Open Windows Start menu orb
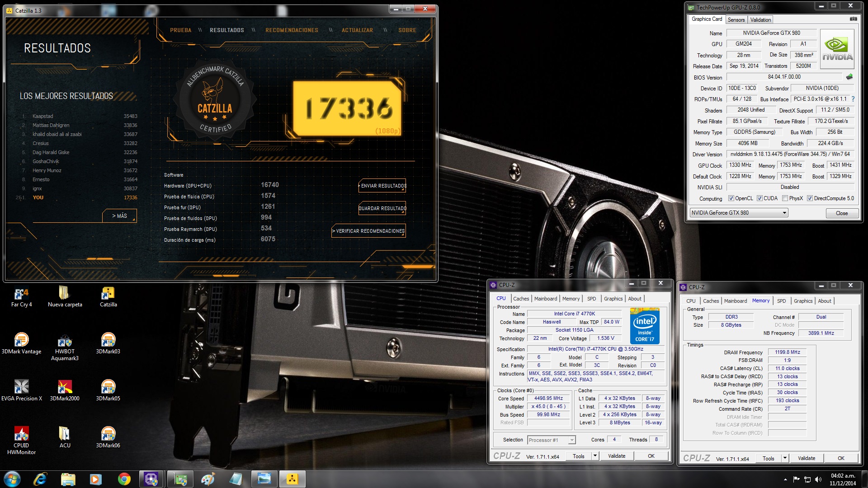Viewport: 868px width, 488px height. (x=12, y=479)
